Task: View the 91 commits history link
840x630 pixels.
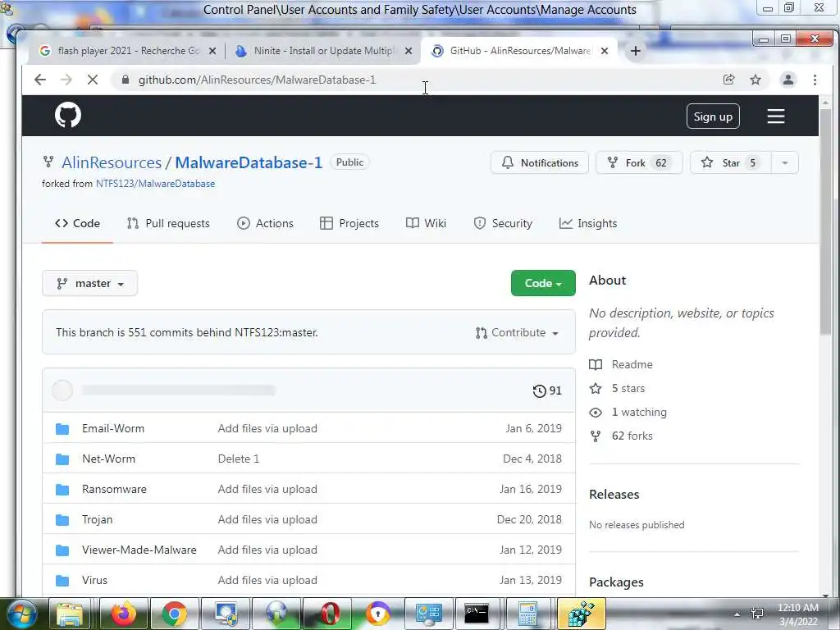Action: (x=547, y=390)
